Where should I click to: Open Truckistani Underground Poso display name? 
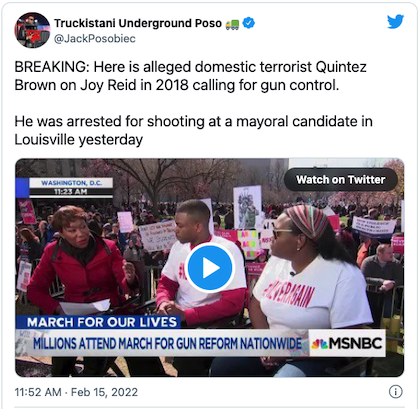(138, 23)
